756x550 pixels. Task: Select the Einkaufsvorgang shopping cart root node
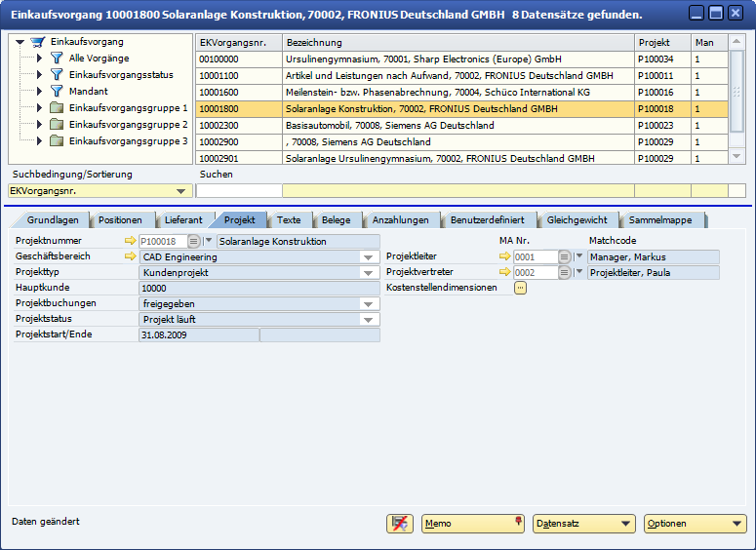click(x=38, y=42)
